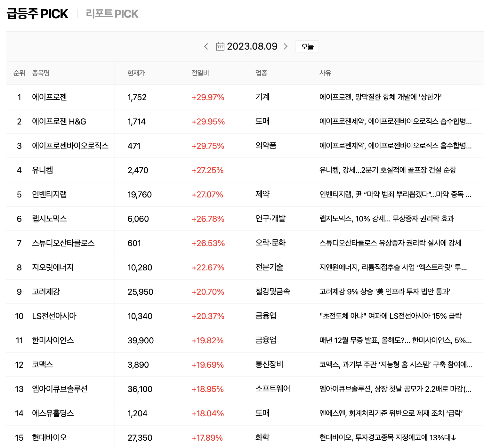484x448 pixels.
Task: Click the 오늘 button
Action: tap(307, 47)
